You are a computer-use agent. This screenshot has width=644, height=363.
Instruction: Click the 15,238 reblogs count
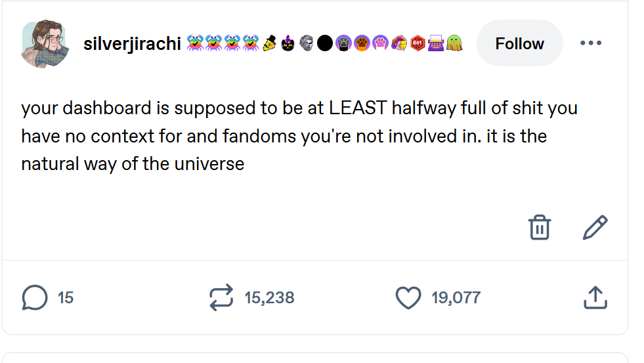click(x=269, y=297)
